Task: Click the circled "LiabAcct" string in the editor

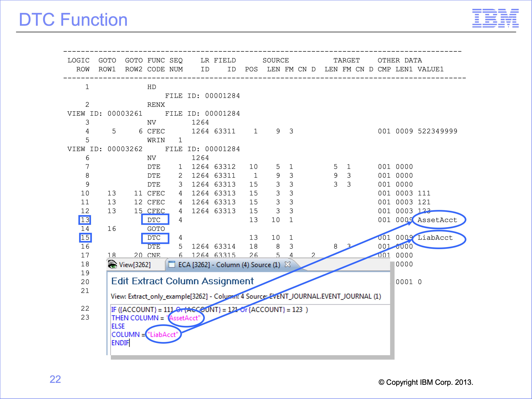Action: click(163, 335)
